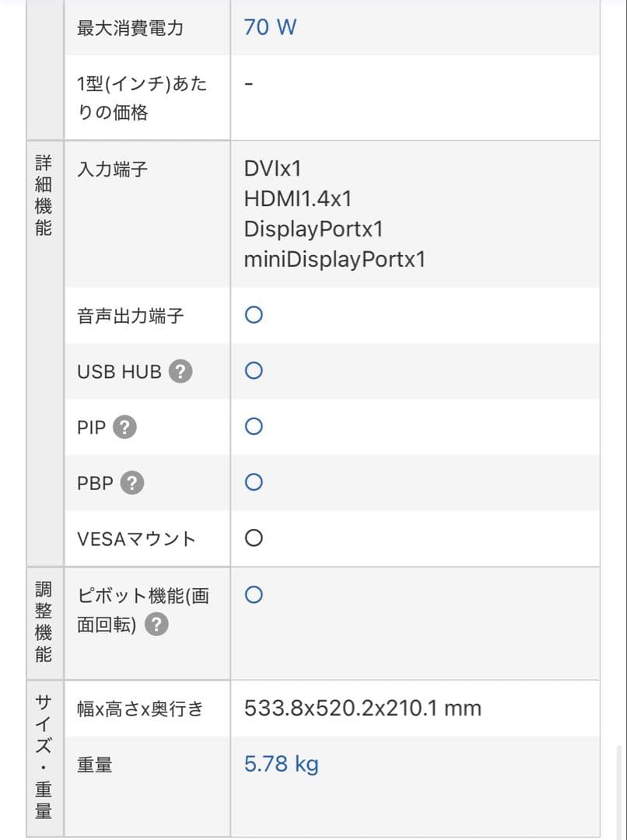Select the 調整機能 section header

point(44,621)
